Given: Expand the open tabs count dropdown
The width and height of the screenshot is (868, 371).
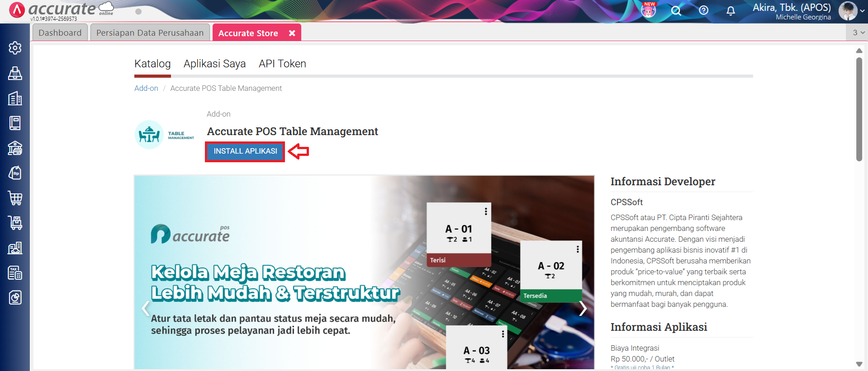Looking at the screenshot, I should click(x=858, y=33).
